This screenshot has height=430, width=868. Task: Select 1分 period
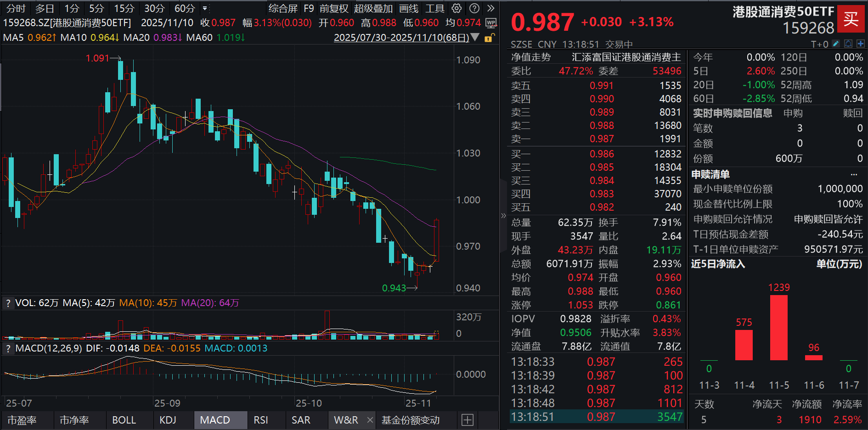point(72,8)
